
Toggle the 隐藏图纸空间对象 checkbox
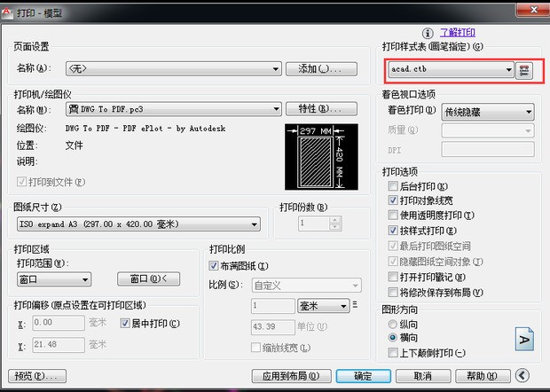pos(393,261)
